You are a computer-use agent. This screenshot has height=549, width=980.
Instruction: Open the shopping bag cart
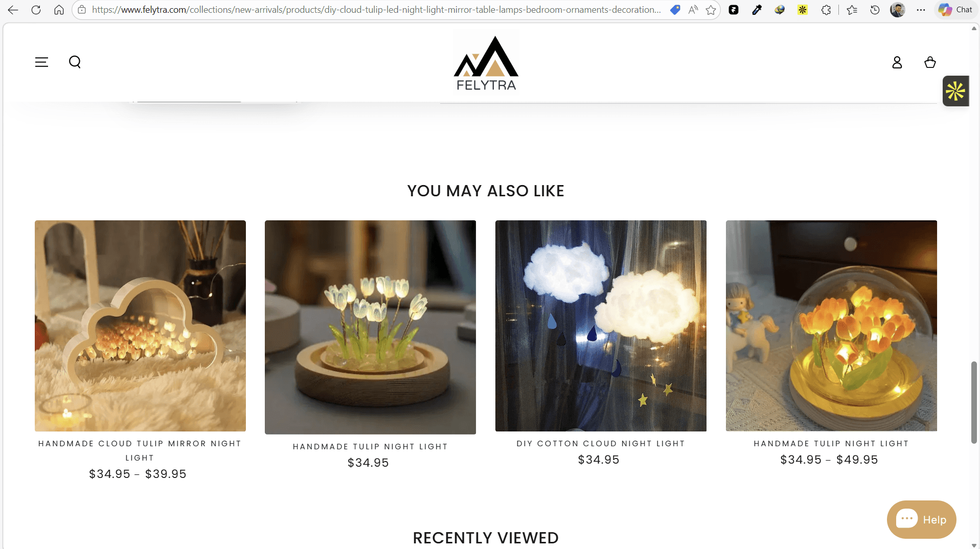point(930,62)
